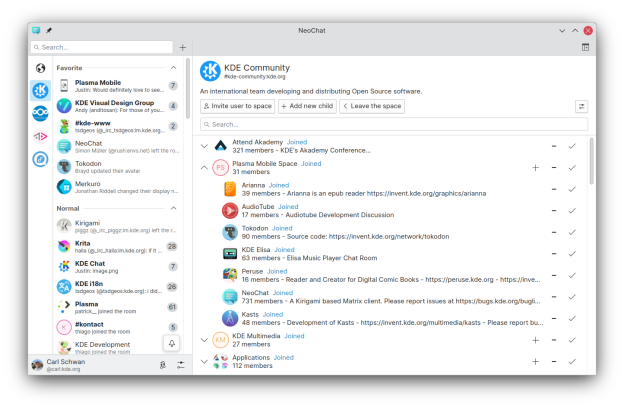Click the globe Home icon in sidebar
624x408 pixels.
[41, 68]
